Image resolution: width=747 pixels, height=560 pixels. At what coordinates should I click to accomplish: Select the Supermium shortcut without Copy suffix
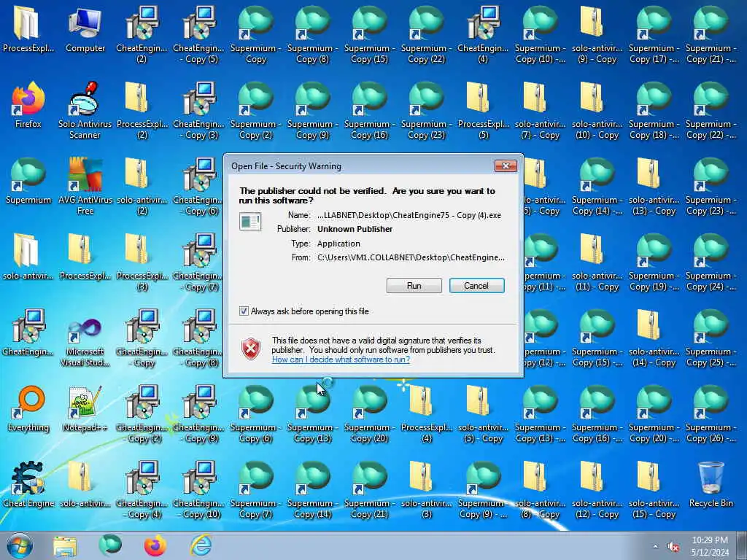(28, 181)
